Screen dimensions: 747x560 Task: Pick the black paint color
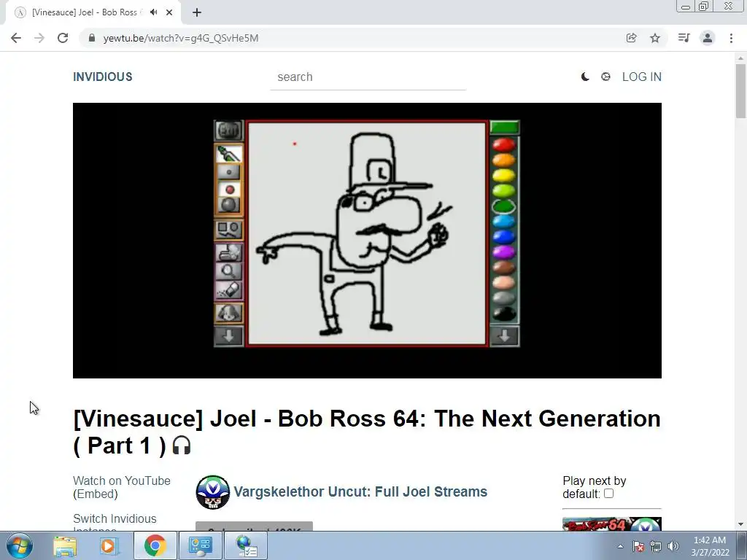tap(503, 314)
